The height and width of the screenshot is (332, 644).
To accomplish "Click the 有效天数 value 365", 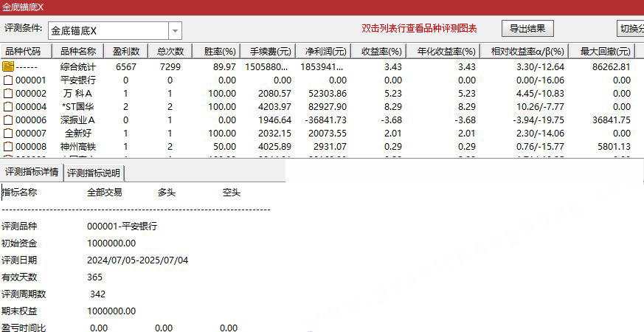I will [95, 277].
